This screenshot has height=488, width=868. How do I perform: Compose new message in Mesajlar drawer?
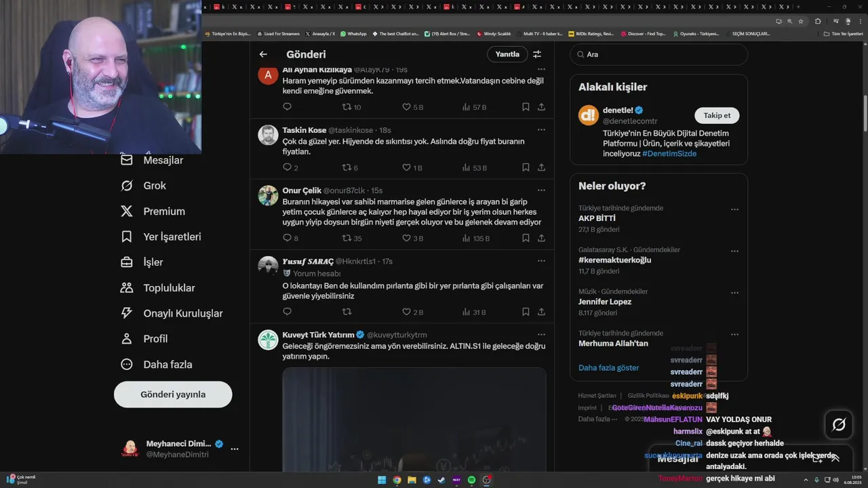(818, 458)
